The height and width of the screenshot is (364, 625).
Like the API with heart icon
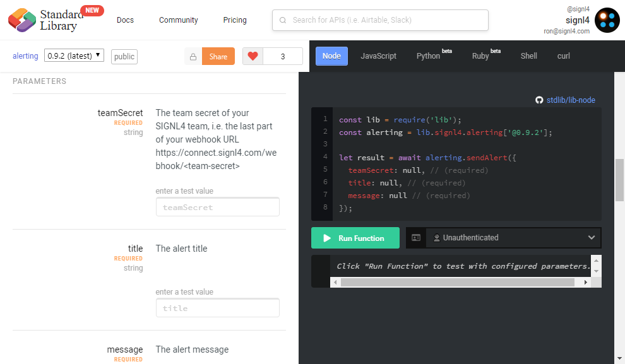253,56
